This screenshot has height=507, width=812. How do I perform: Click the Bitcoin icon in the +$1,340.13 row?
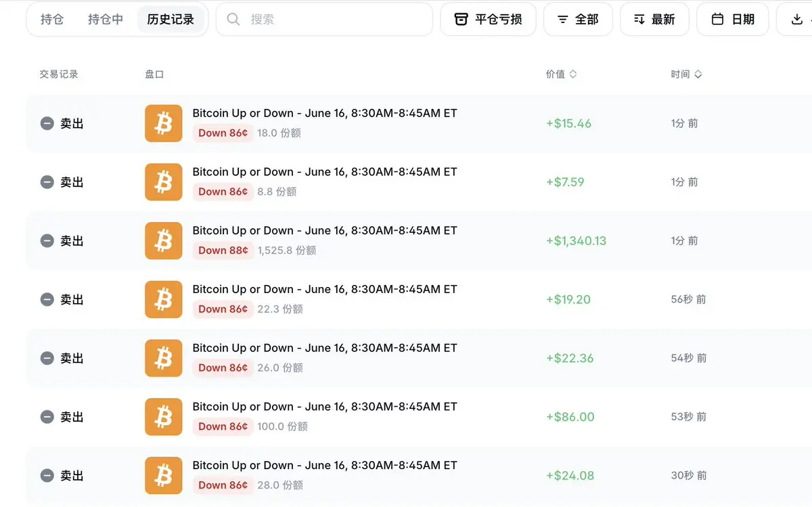[x=164, y=240]
